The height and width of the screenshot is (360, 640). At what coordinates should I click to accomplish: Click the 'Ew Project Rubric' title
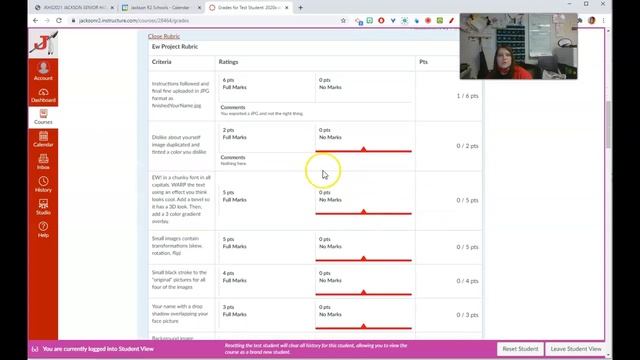175,47
